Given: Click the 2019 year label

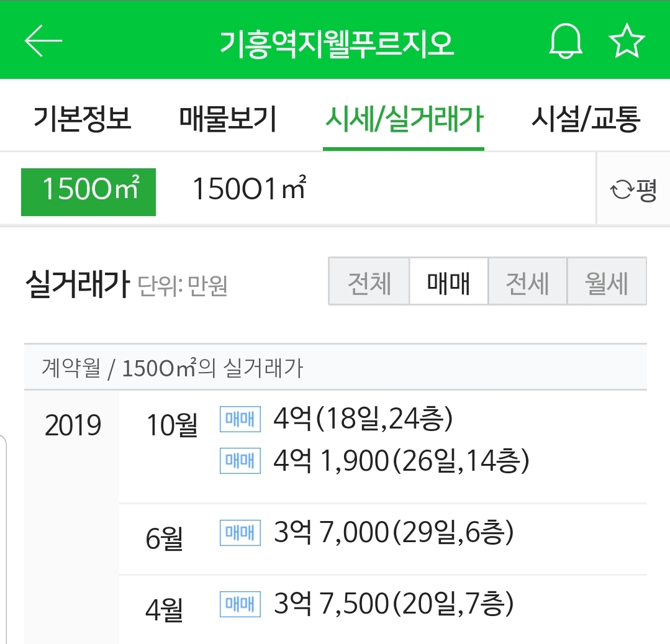Looking at the screenshot, I should point(73,425).
